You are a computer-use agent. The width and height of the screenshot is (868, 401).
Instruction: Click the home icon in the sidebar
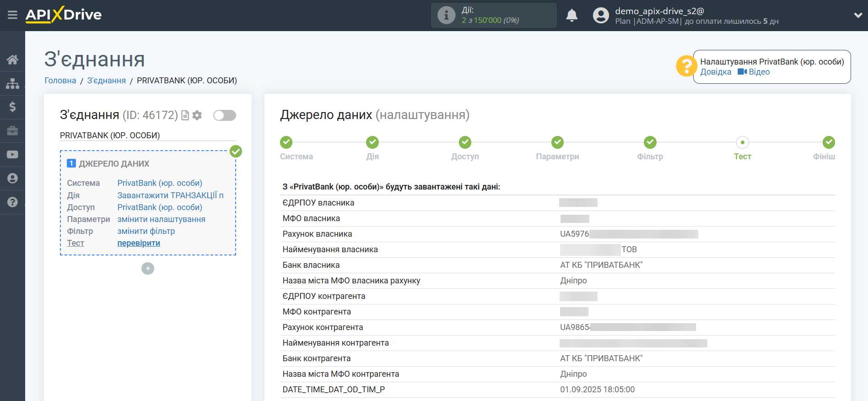point(12,60)
